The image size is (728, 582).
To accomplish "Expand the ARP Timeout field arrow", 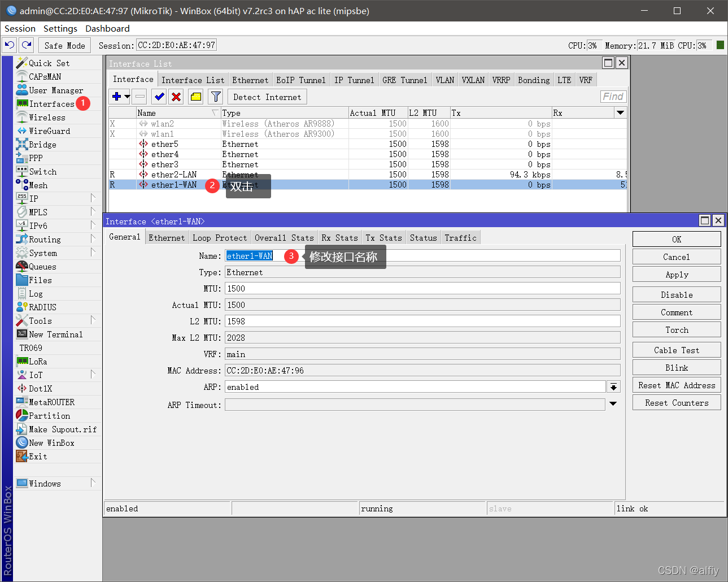I will (613, 404).
